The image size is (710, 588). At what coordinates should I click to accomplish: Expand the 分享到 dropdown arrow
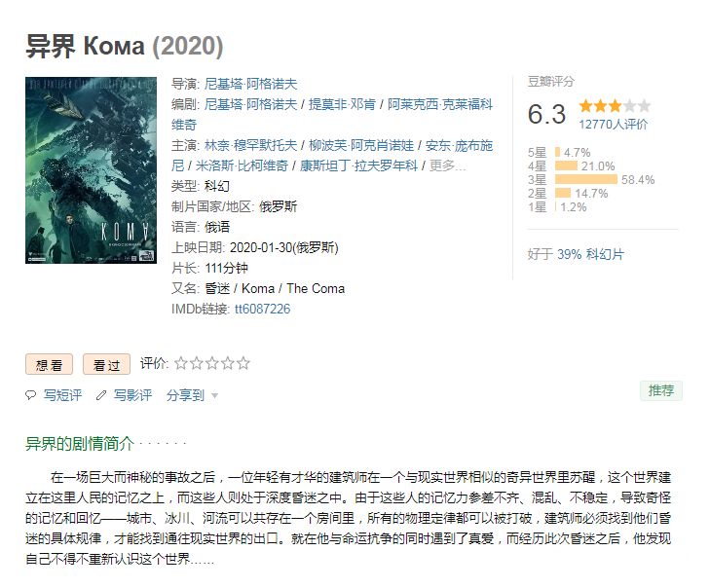(214, 395)
